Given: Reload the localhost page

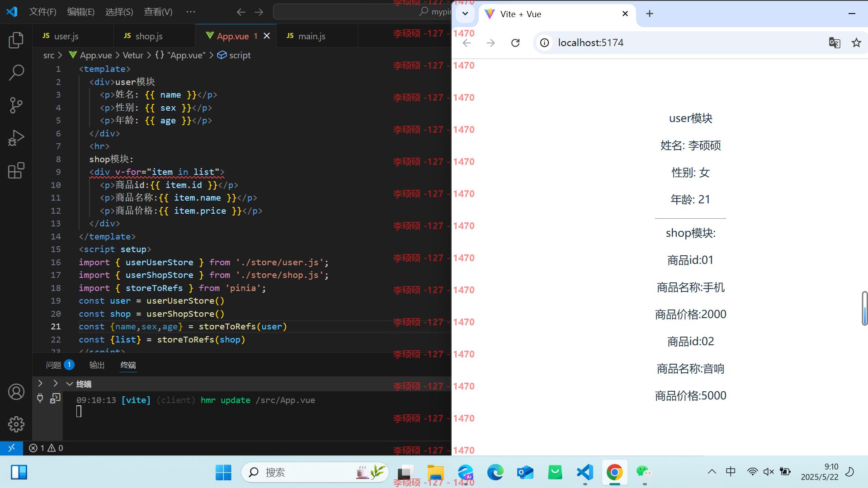Looking at the screenshot, I should tap(515, 42).
